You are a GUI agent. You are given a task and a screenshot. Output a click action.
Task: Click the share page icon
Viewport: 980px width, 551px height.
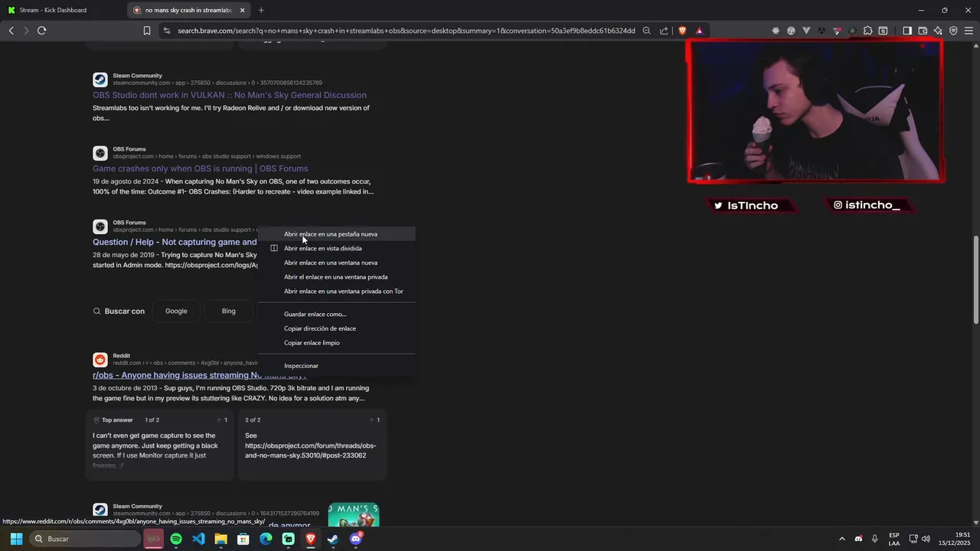pyautogui.click(x=664, y=31)
